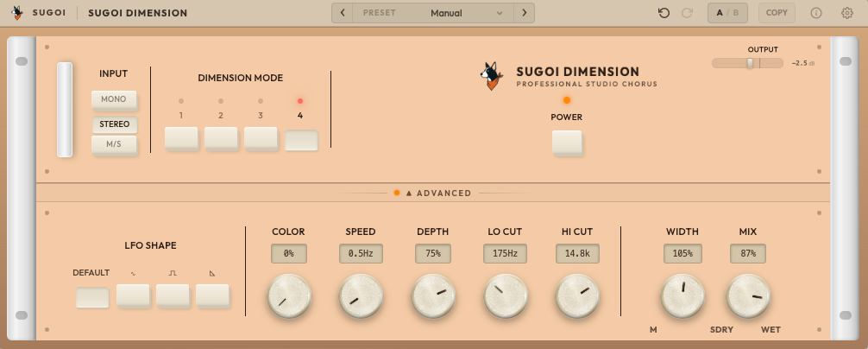Viewport: 868px width, 349px height.
Task: Set input to M/S
Action: (114, 145)
